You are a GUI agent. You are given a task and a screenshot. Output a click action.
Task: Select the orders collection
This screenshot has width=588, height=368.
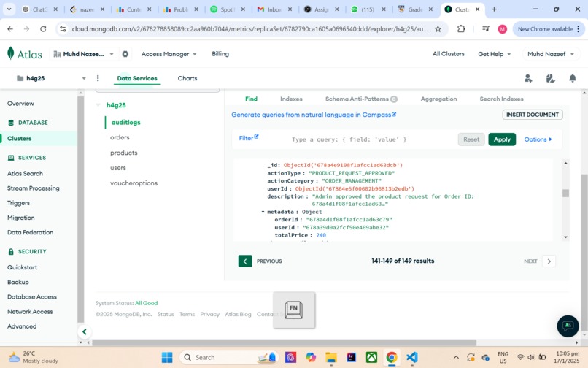click(120, 137)
